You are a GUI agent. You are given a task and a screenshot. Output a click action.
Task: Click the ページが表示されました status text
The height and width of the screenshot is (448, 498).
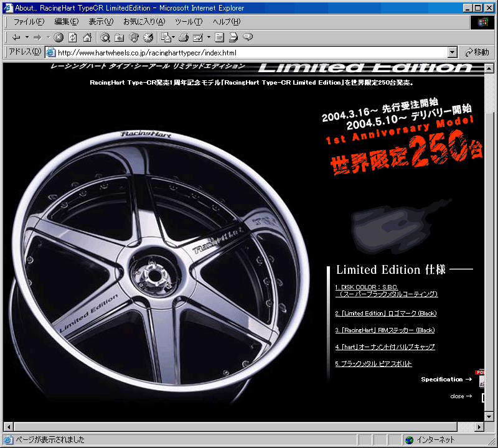[x=50, y=440]
